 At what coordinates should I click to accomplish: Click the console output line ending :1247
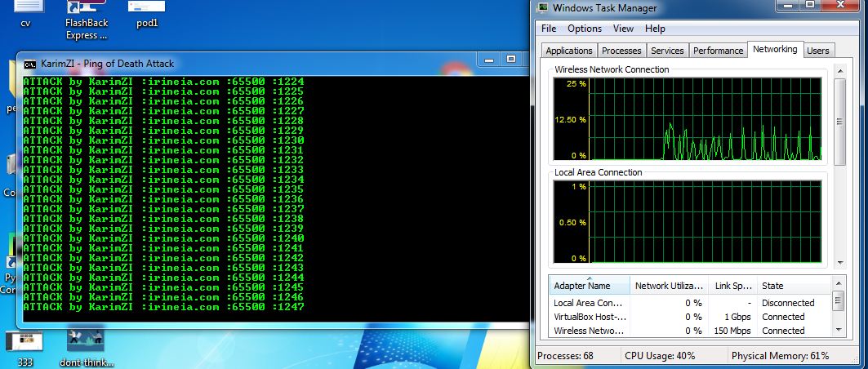tap(163, 306)
